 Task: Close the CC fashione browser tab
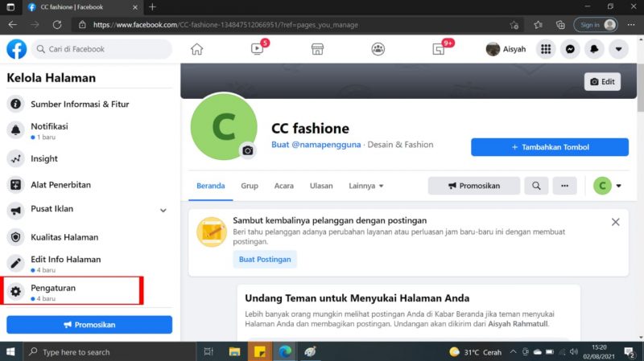[x=135, y=7]
